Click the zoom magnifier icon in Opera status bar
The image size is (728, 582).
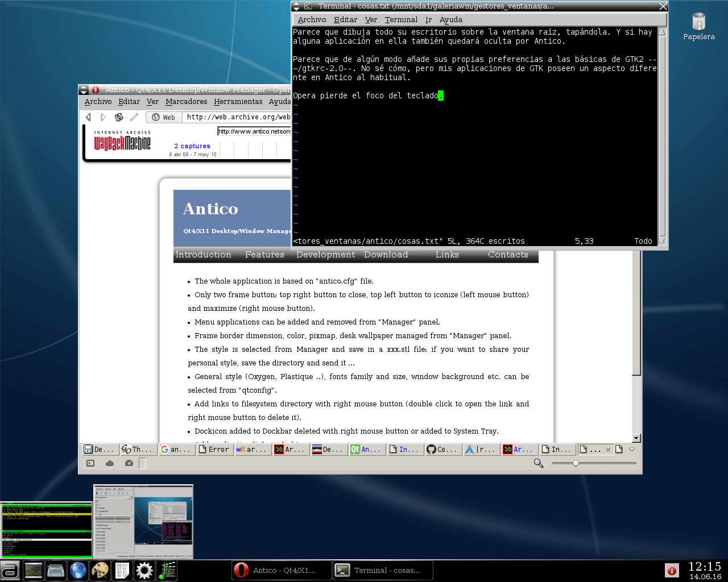point(539,463)
